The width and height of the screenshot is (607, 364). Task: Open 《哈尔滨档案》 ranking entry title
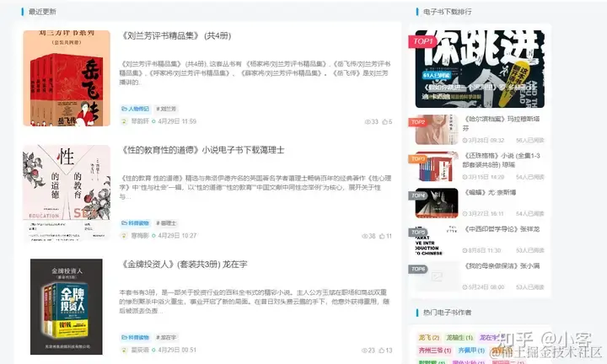502,123
